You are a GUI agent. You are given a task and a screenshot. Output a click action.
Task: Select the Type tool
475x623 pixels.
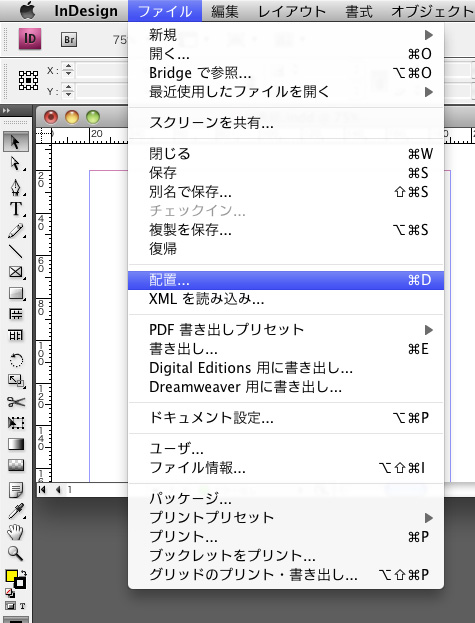point(15,209)
